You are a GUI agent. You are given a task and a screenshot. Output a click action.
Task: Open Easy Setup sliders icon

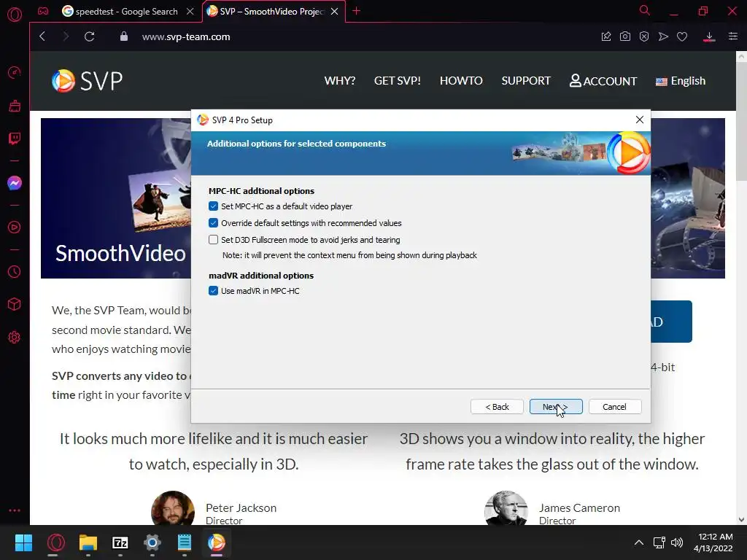(x=733, y=36)
